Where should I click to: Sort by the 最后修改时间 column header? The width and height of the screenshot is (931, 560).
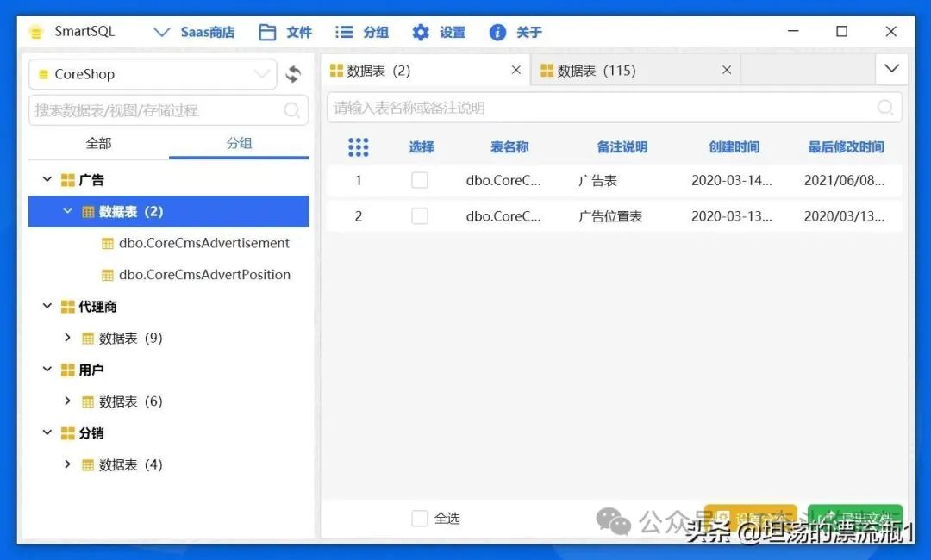(x=846, y=147)
